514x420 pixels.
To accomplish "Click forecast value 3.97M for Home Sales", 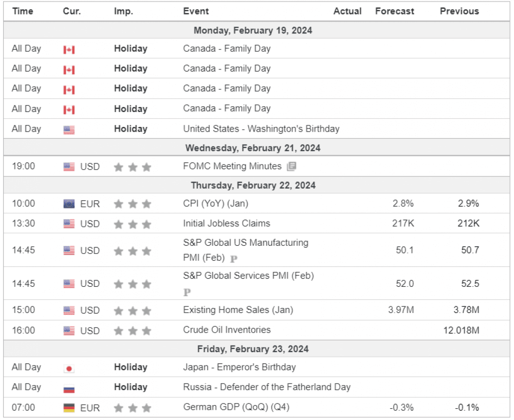I will pyautogui.click(x=401, y=310).
